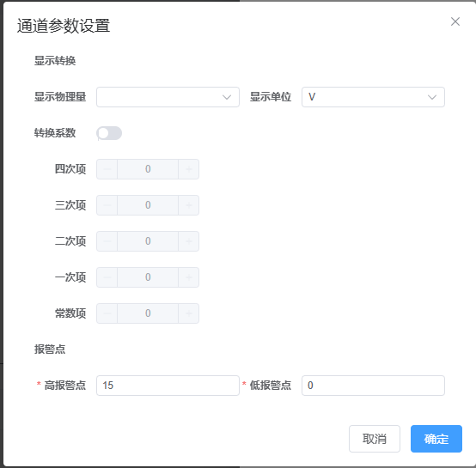
Task: Click the 四次项 value field
Action: (148, 169)
